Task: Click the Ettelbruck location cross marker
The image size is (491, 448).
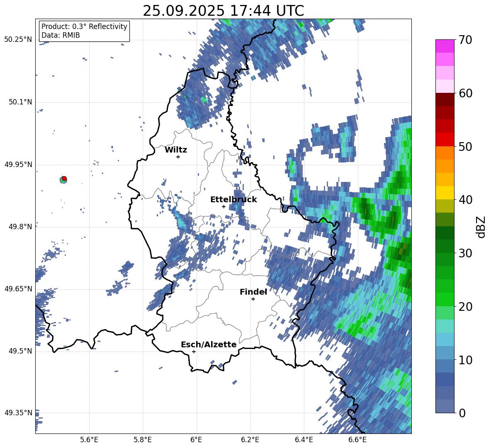Action: click(224, 206)
